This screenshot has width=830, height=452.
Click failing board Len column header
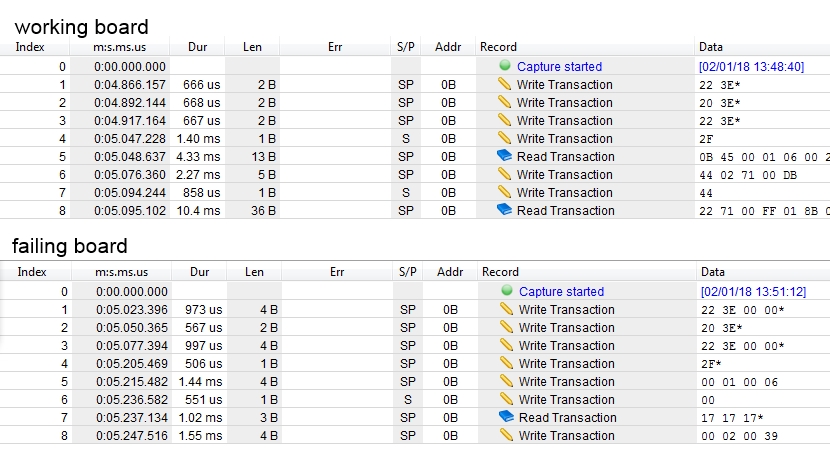click(255, 272)
